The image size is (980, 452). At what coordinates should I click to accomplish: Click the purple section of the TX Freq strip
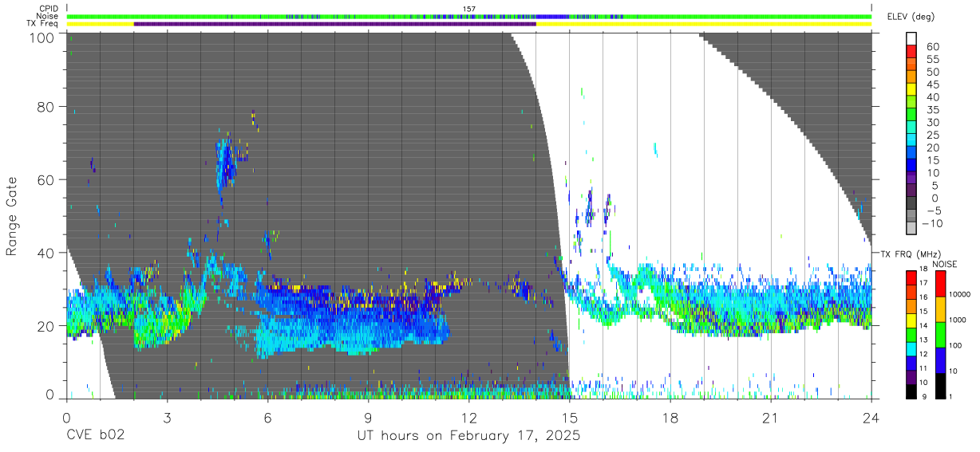[335, 24]
